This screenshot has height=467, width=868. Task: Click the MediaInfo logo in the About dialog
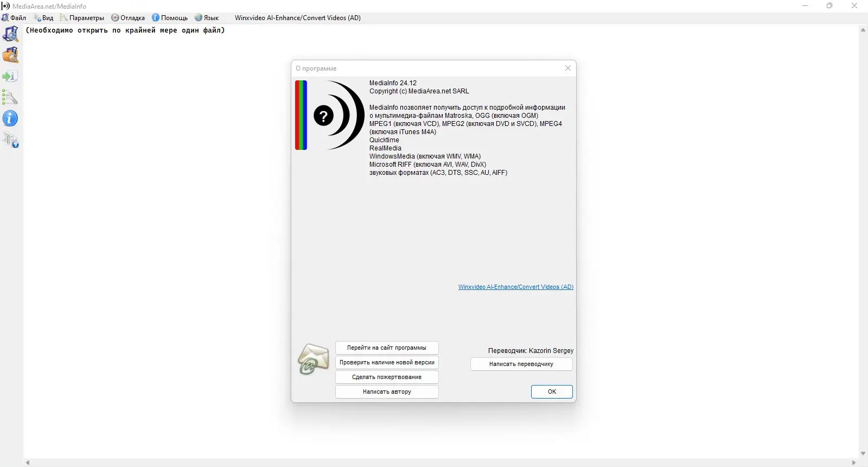(x=330, y=115)
